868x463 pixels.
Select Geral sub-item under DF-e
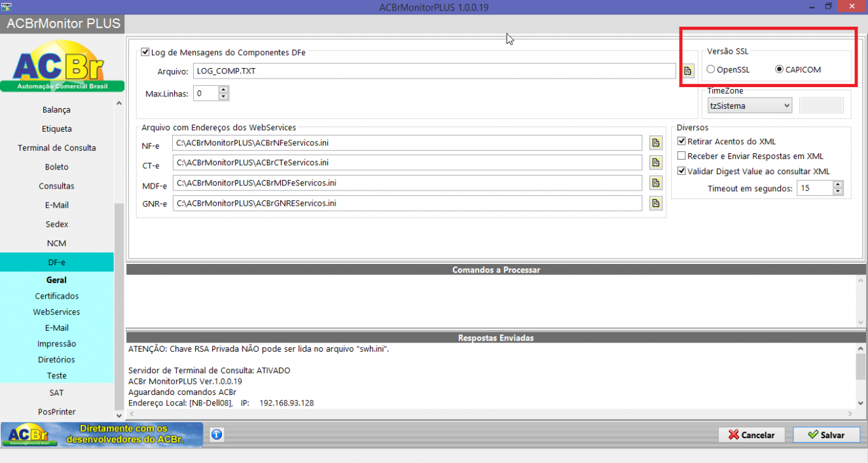56,280
